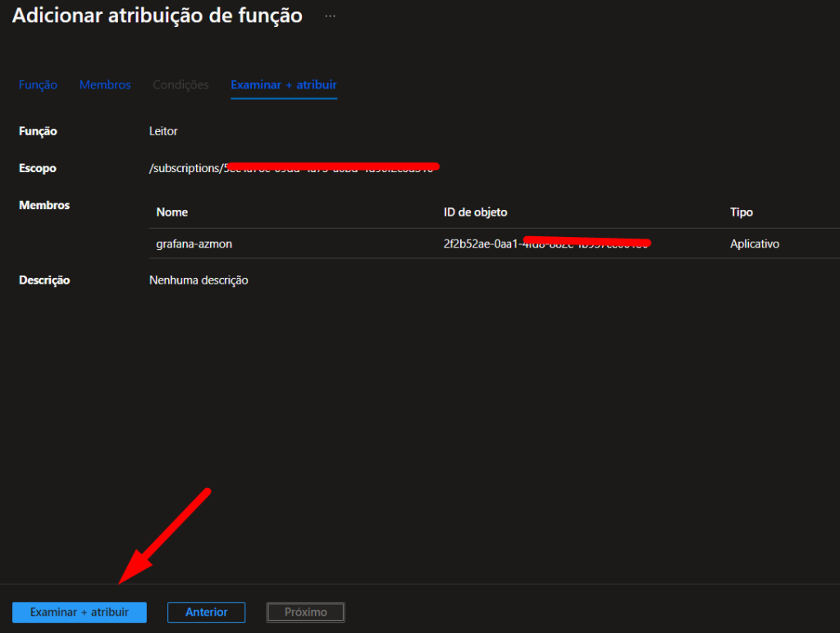Click the disabled Próximo button
Viewport: 840px width, 633px height.
[305, 612]
